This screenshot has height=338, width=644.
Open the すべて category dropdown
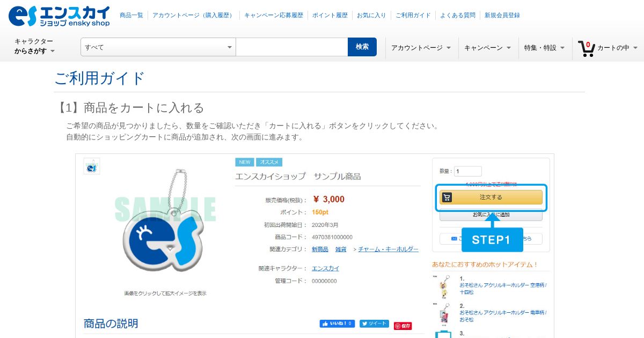point(158,47)
